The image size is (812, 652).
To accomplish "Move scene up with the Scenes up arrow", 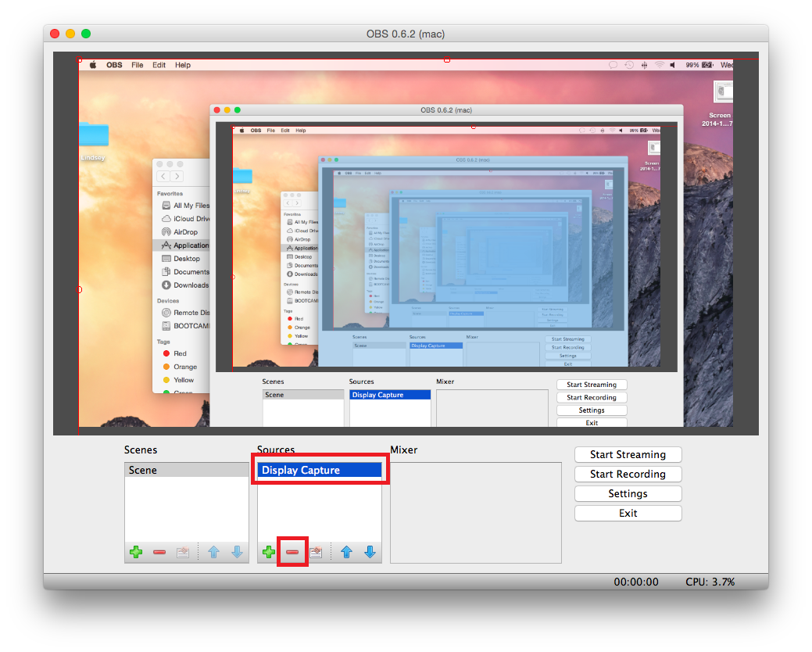I will coord(213,552).
